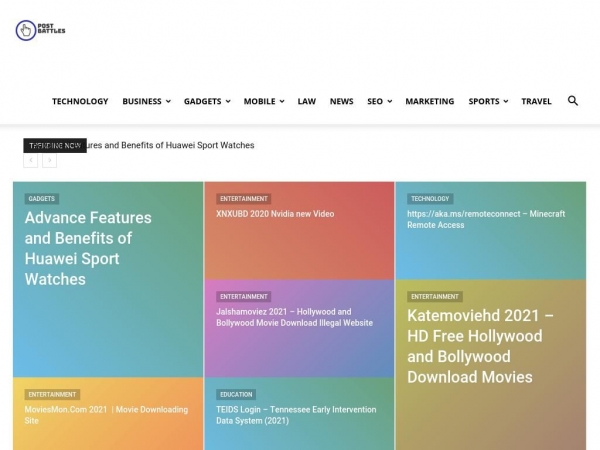Click Entertainment tag above MoviesMon article

[52, 395]
